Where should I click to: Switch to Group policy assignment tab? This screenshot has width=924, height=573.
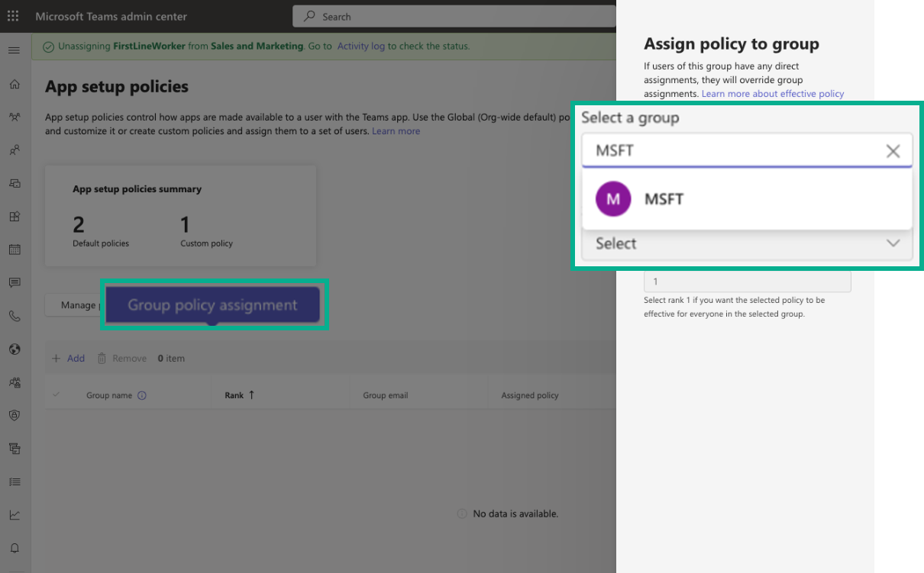coord(212,305)
